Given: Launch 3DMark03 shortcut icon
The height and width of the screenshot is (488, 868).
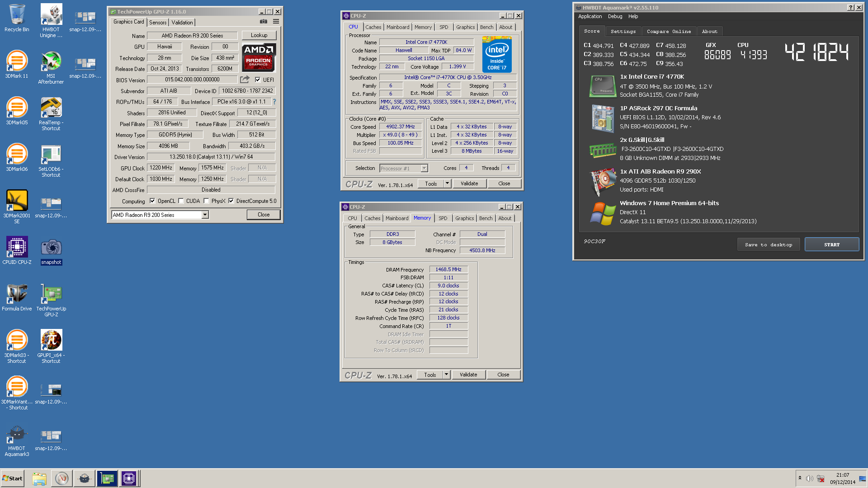Looking at the screenshot, I should (17, 346).
